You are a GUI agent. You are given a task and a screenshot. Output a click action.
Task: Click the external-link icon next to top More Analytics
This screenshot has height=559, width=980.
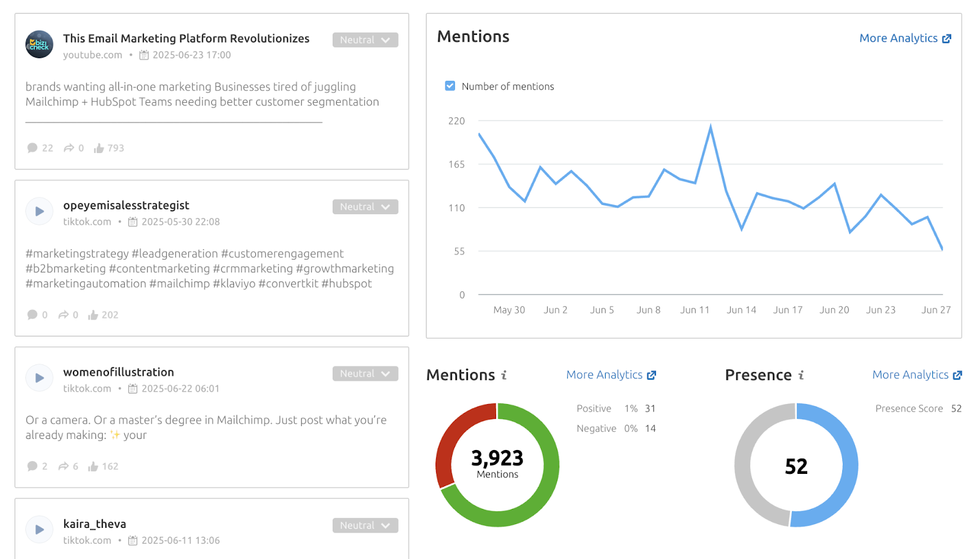pos(948,37)
